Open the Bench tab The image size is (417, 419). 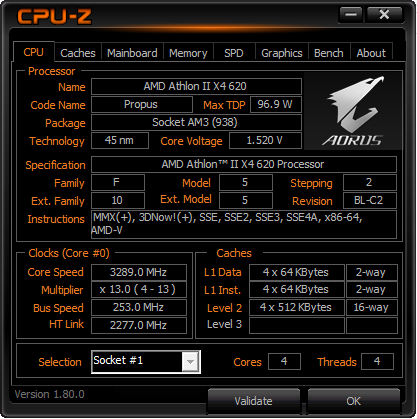pyautogui.click(x=329, y=53)
